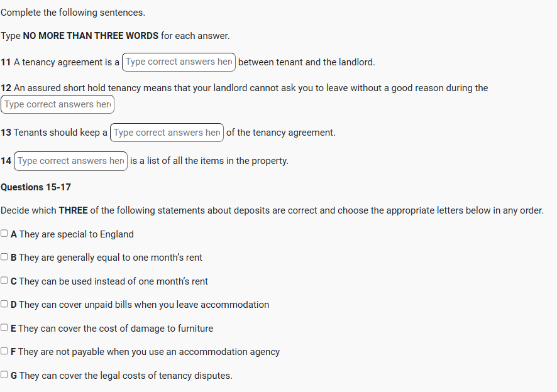The image size is (557, 392).
Task: Click 'Complete the following sentences.' instruction
Action: pyautogui.click(x=73, y=13)
